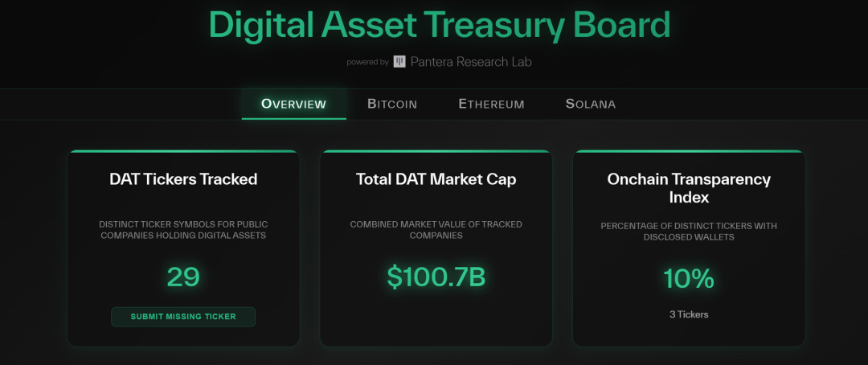Screen dimensions: 868x365
Task: Click the DAT Tickers Tracked card title
Action: tap(183, 179)
